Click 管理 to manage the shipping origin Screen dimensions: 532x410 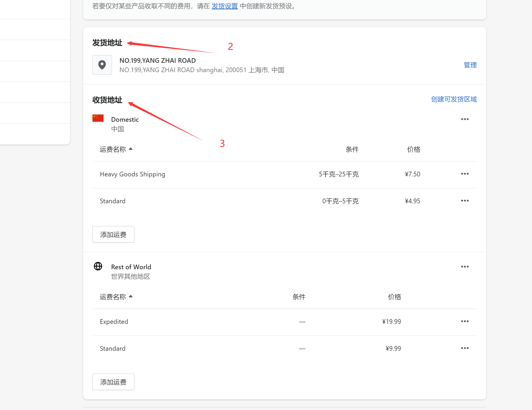[x=470, y=65]
